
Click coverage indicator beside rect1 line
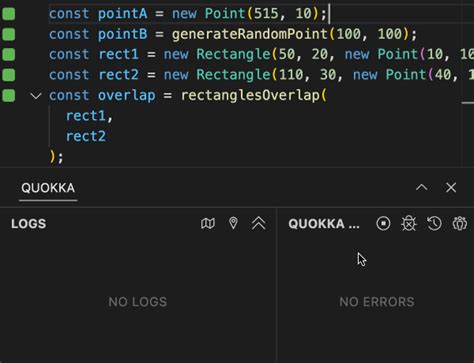coord(9,54)
